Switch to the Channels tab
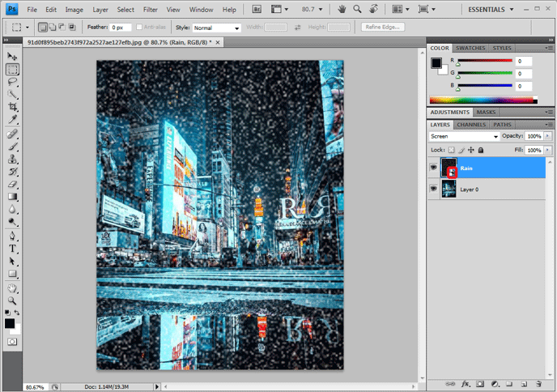557x392 pixels. [x=470, y=125]
